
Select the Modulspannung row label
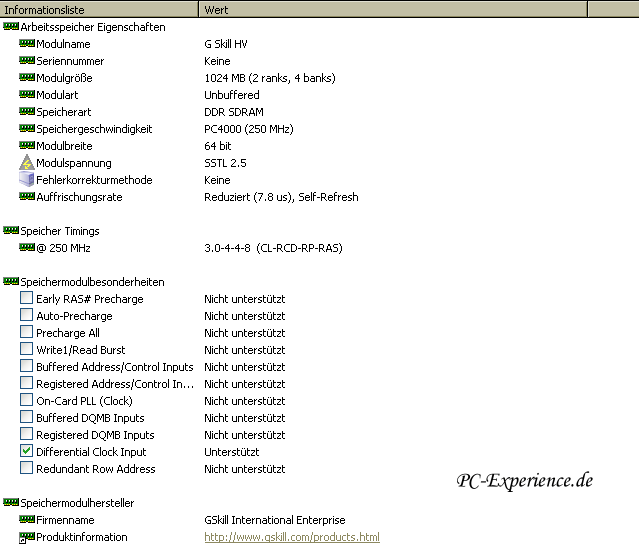tap(74, 163)
